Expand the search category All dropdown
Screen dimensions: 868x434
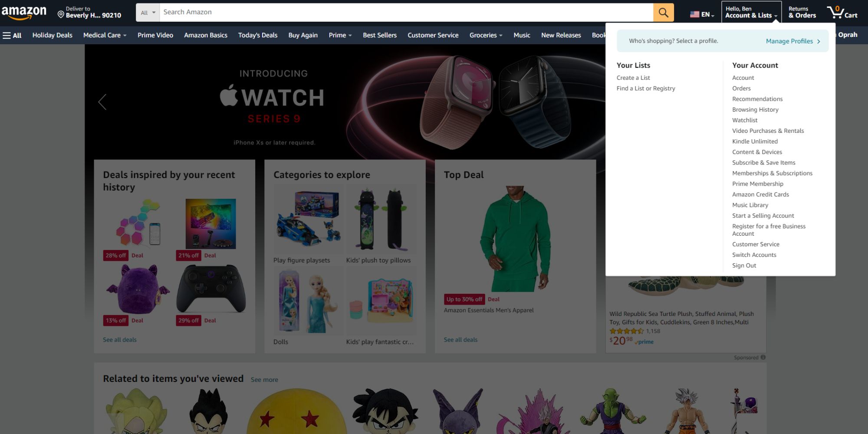(148, 12)
